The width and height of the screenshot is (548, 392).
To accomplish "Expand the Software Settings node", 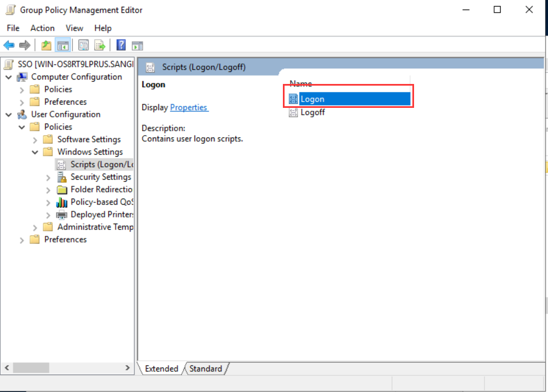I will [35, 140].
